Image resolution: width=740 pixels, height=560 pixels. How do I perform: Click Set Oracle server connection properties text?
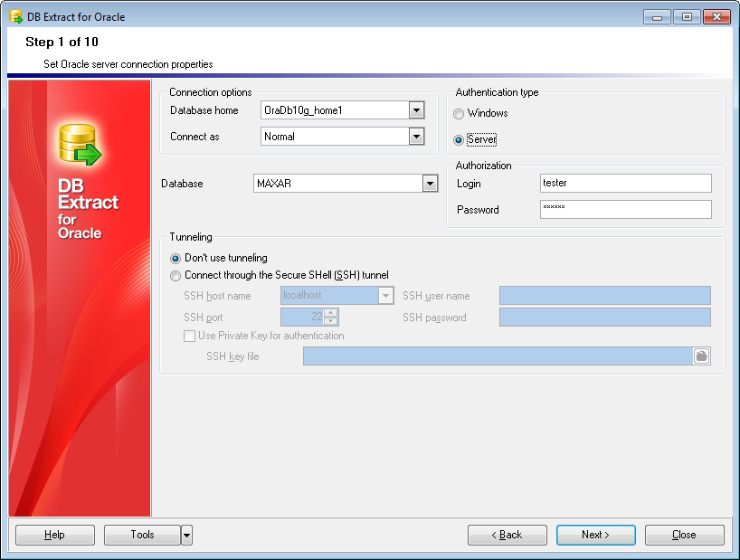coord(128,64)
